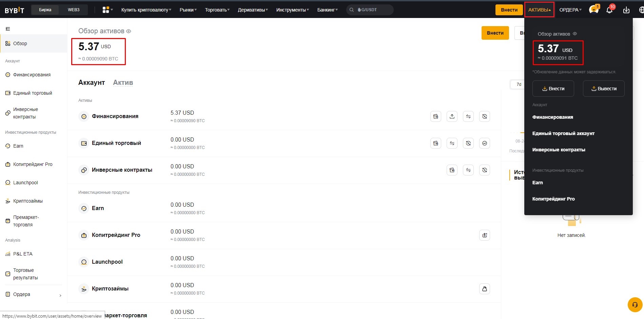644x319 pixels.
Task: Collapse the left sidebar with hamburger icon
Action: (8, 29)
